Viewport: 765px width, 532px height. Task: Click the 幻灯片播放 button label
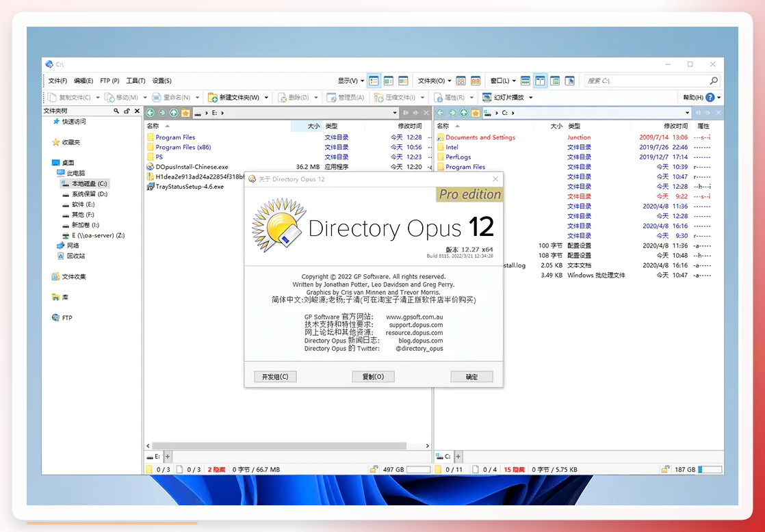click(x=509, y=98)
